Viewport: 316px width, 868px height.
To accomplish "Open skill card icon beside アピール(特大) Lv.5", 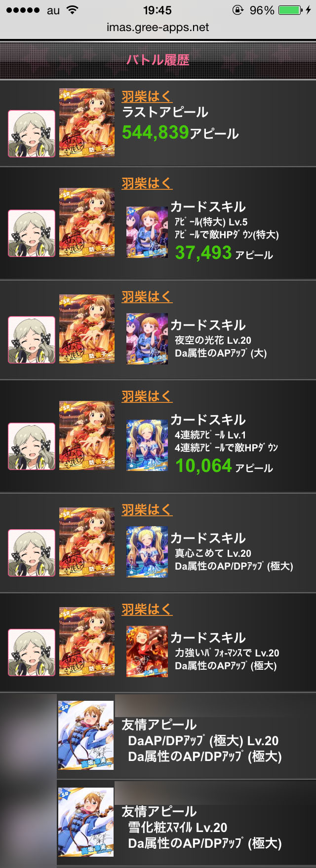I will click(147, 232).
